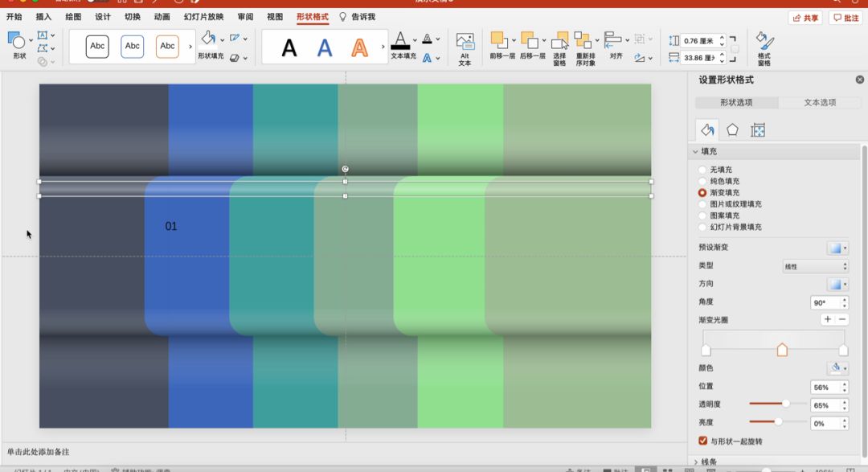Select 无填充 radio option

click(x=702, y=170)
